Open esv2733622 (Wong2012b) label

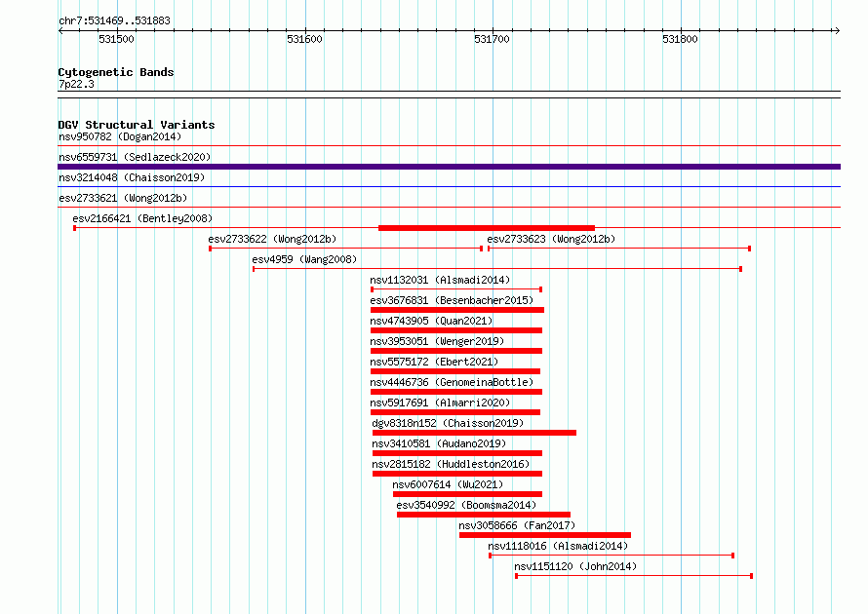(x=272, y=239)
